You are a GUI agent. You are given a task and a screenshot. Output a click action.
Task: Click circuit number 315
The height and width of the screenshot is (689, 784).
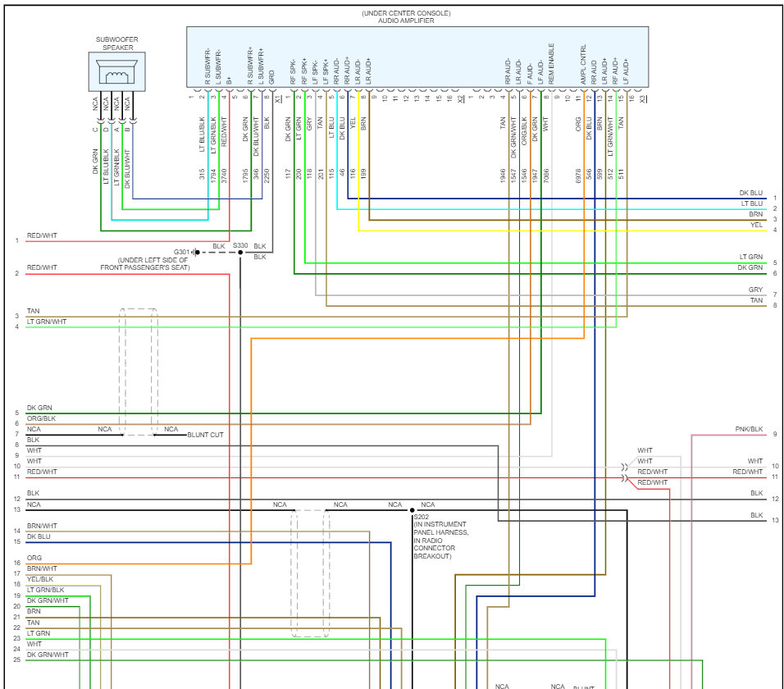(x=202, y=174)
